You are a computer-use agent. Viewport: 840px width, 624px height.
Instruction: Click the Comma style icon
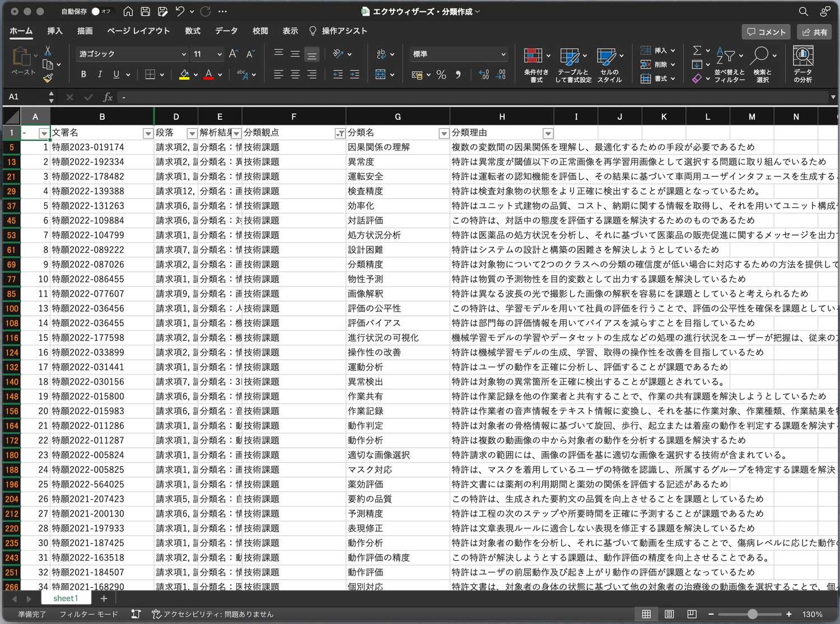pos(458,74)
